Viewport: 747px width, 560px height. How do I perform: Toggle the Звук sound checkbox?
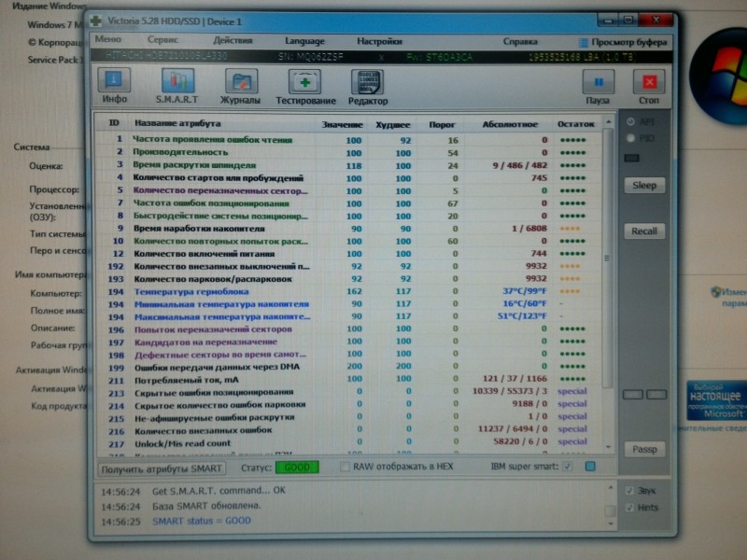click(629, 491)
